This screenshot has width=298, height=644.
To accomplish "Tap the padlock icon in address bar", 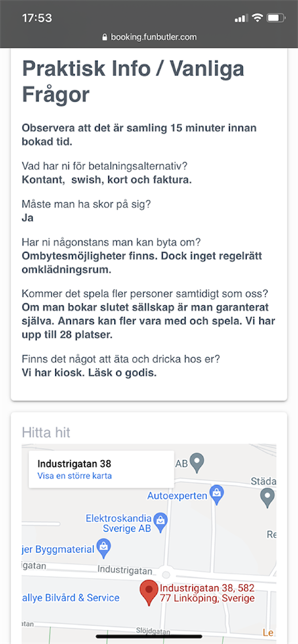I will point(104,37).
